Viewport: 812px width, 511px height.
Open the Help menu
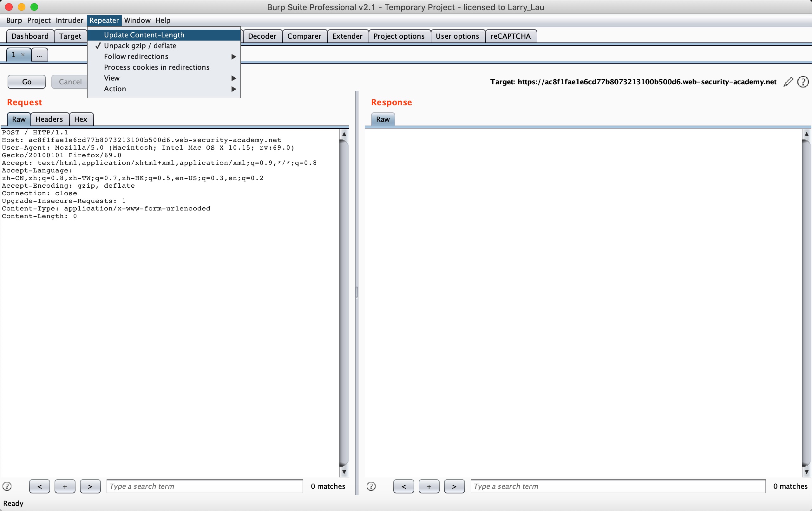point(163,20)
